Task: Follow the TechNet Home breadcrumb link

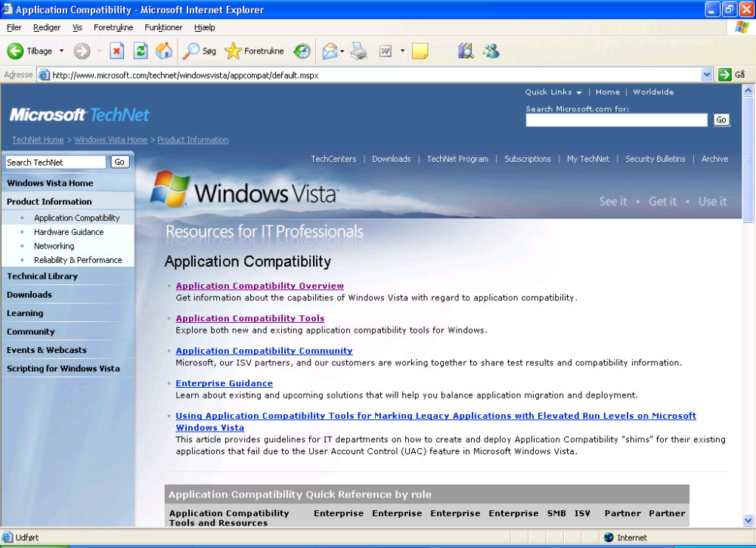Action: [x=38, y=140]
